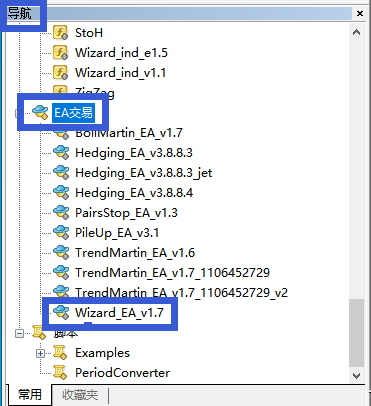Click the PileUp_EA_v3.1 expert icon
The image size is (371, 406).
[61, 233]
